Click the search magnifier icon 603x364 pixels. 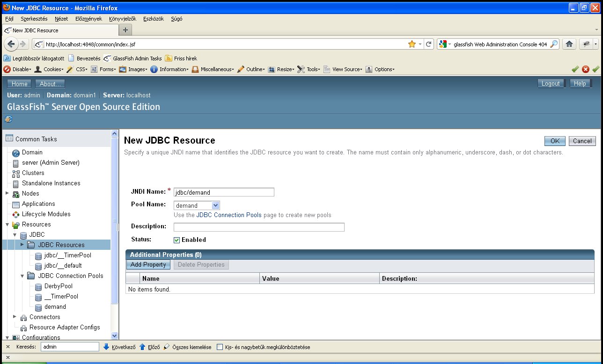point(554,44)
